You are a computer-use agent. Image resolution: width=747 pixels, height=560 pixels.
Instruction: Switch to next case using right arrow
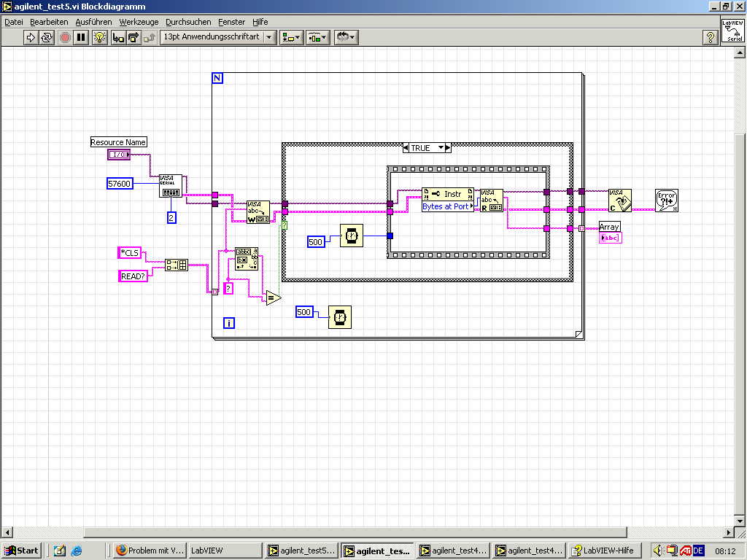(x=448, y=148)
